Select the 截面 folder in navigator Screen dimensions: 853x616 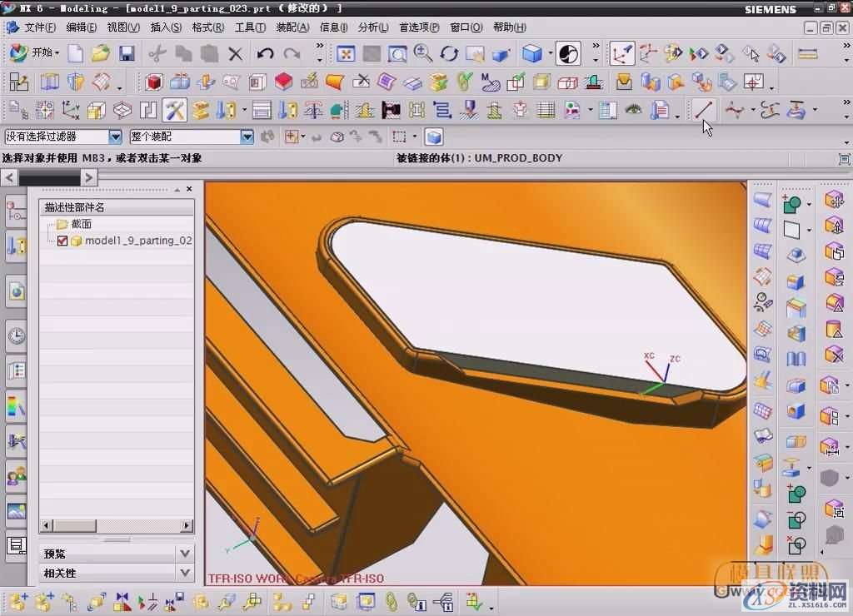[81, 224]
